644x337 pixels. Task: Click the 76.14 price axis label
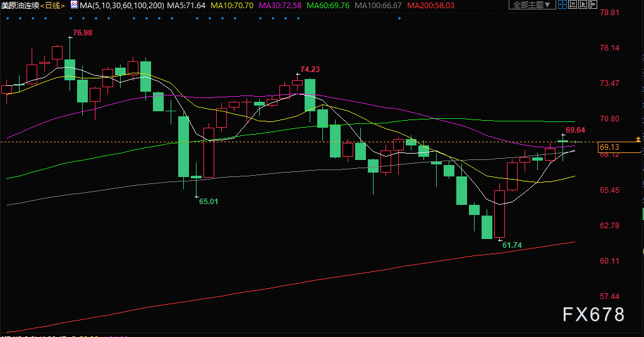tap(609, 47)
